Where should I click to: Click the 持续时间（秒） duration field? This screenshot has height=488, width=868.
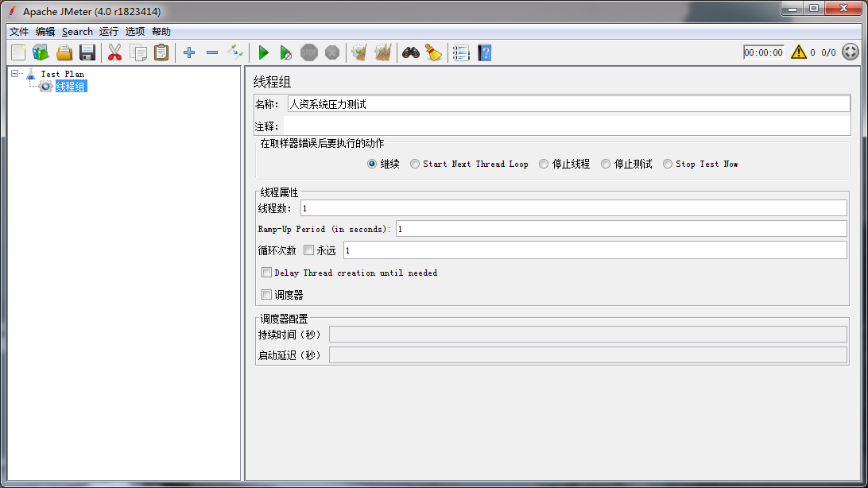pyautogui.click(x=588, y=334)
